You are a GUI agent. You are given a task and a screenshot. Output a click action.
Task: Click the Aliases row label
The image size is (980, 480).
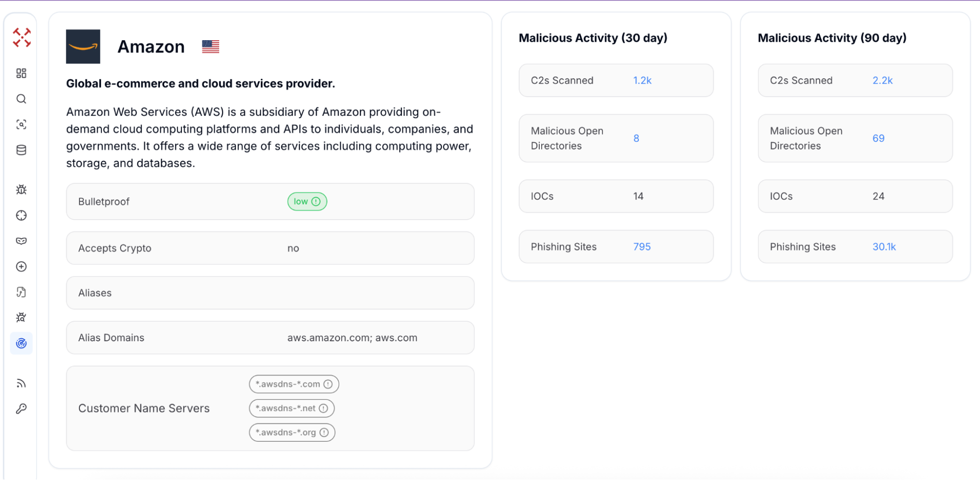[x=95, y=293]
